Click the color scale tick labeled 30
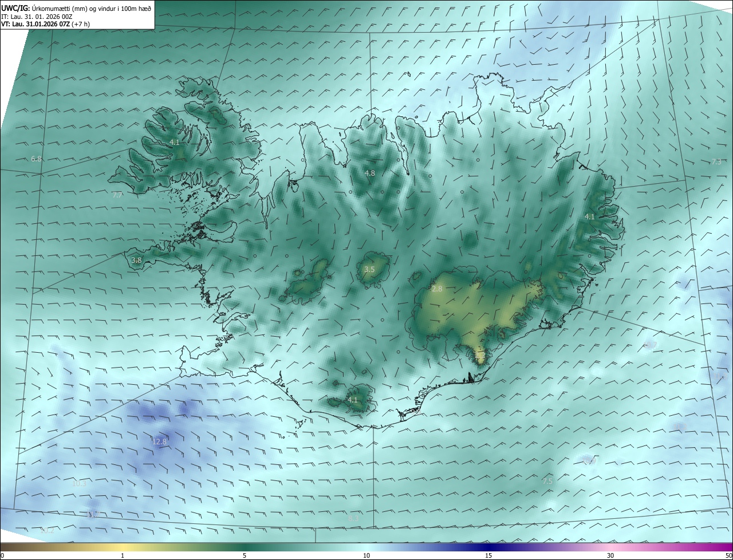733x560 pixels. coord(610,555)
